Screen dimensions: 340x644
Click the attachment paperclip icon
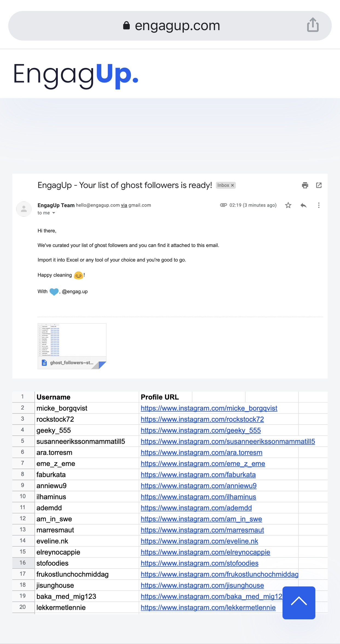tap(223, 205)
